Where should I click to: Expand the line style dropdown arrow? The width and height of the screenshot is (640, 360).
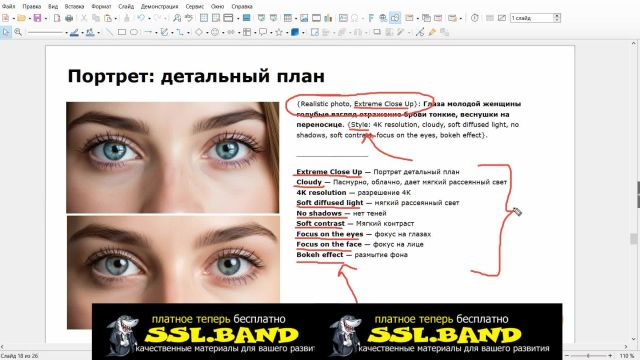pyautogui.click(x=66, y=33)
